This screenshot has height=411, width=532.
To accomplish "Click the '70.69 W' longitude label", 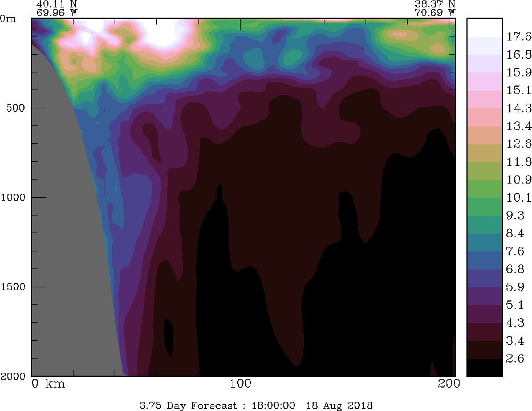I will pyautogui.click(x=434, y=13).
